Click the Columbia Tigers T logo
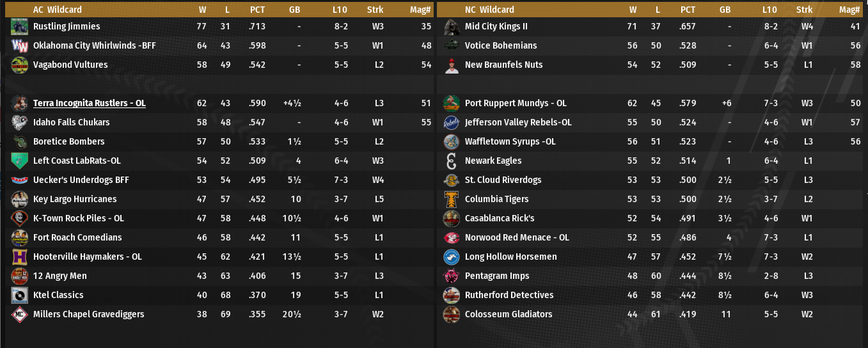Viewport: 868px width, 348px height. [x=452, y=200]
